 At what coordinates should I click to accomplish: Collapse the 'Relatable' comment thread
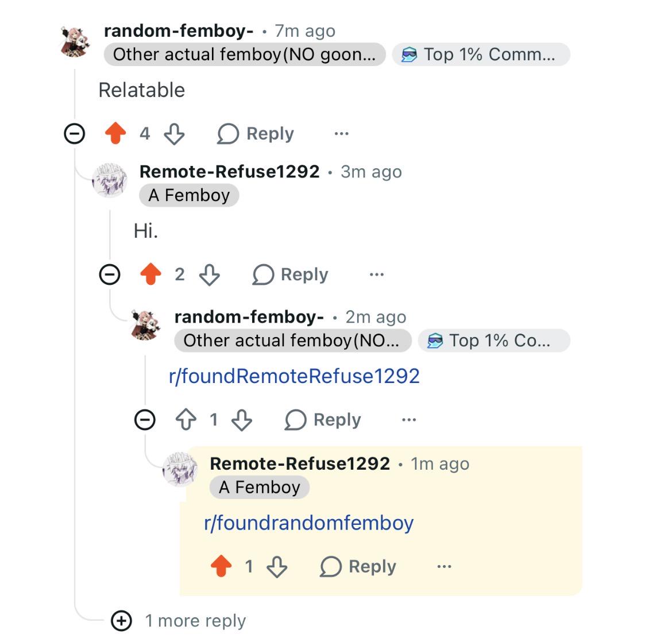75,133
